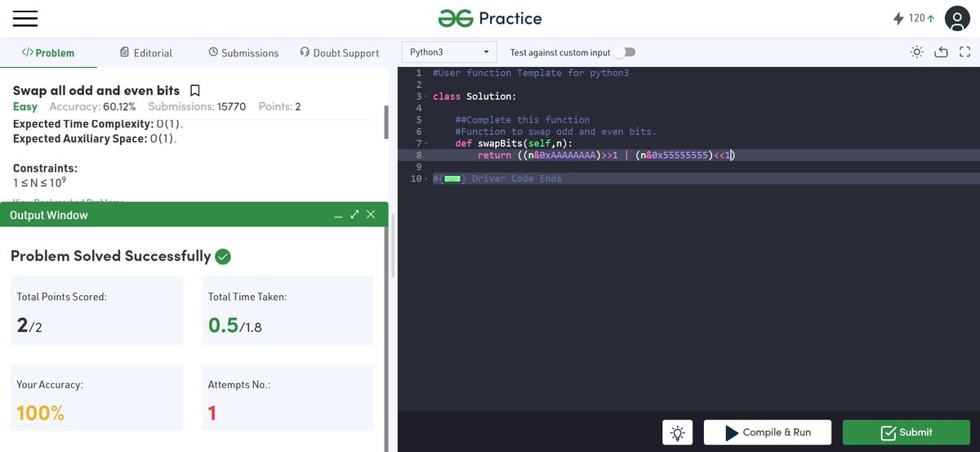
Task: Click Attempts No. value
Action: click(212, 413)
